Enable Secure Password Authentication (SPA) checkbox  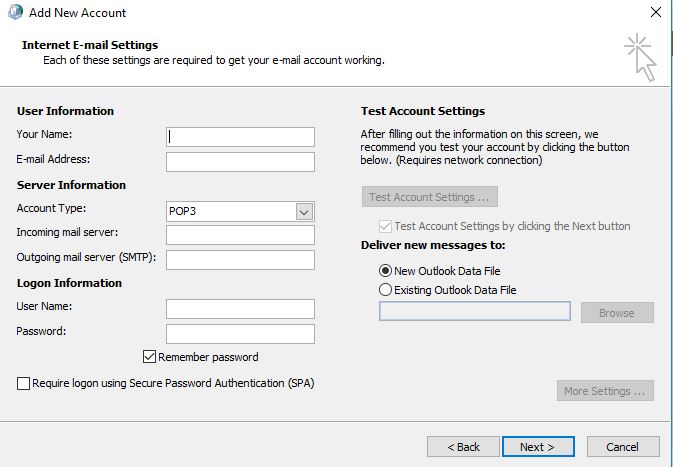coord(24,383)
